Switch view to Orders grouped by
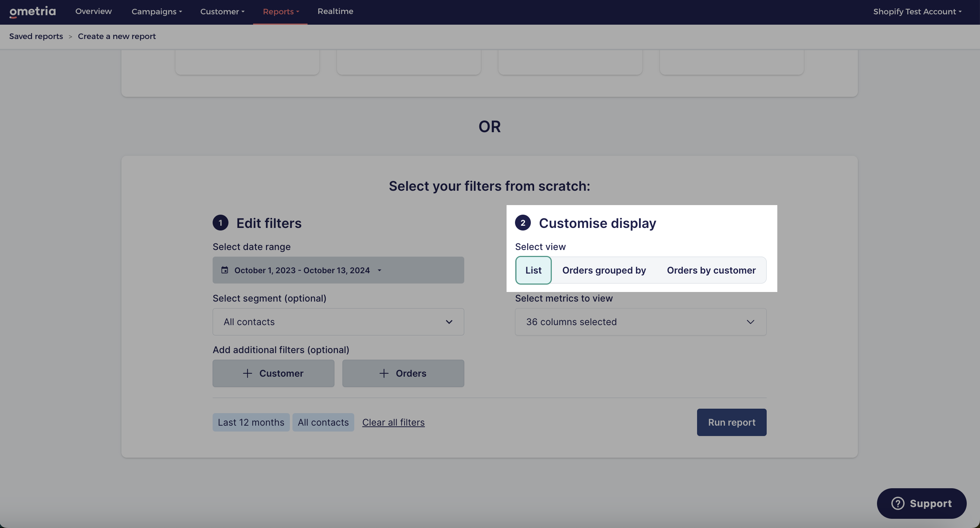This screenshot has width=980, height=528. (604, 270)
